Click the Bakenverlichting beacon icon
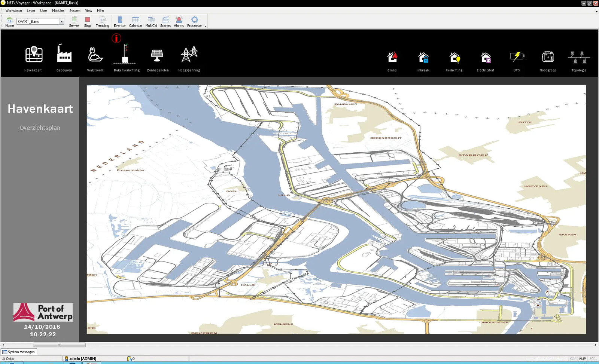The height and width of the screenshot is (364, 599). click(x=126, y=54)
